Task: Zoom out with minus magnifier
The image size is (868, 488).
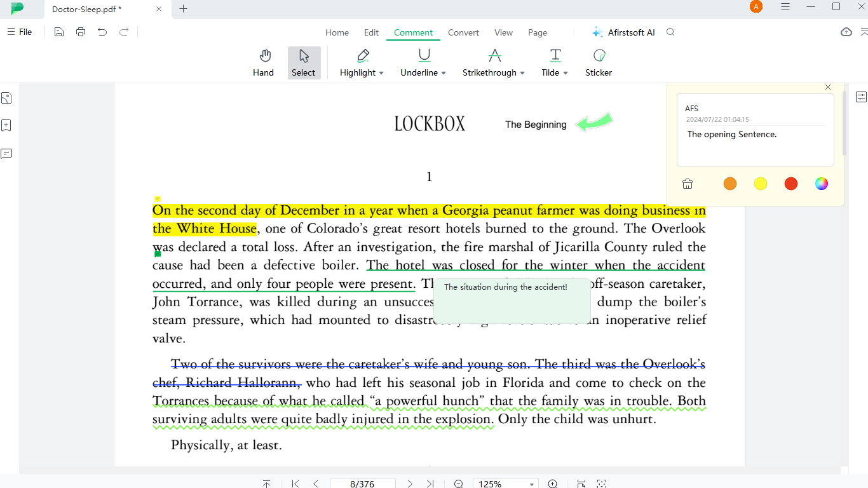Action: [459, 484]
